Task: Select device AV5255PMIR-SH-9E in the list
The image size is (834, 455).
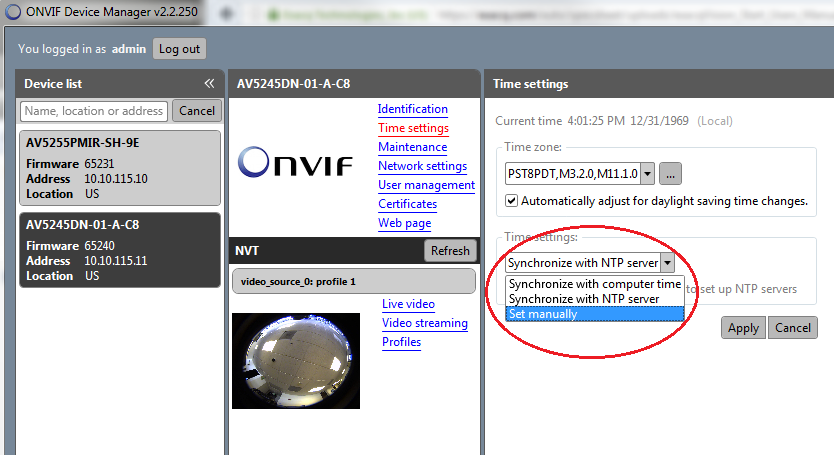Action: 120,168
